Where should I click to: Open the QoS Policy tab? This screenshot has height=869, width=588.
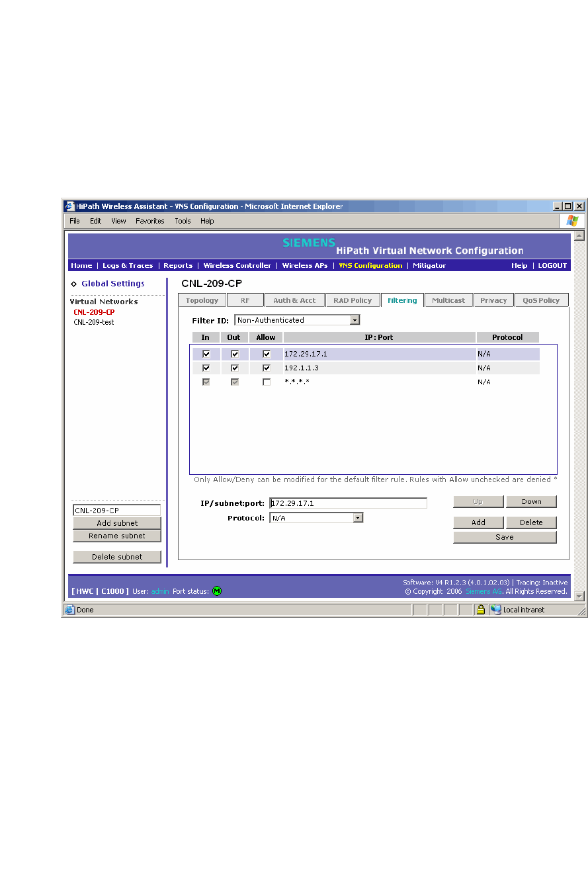[541, 300]
